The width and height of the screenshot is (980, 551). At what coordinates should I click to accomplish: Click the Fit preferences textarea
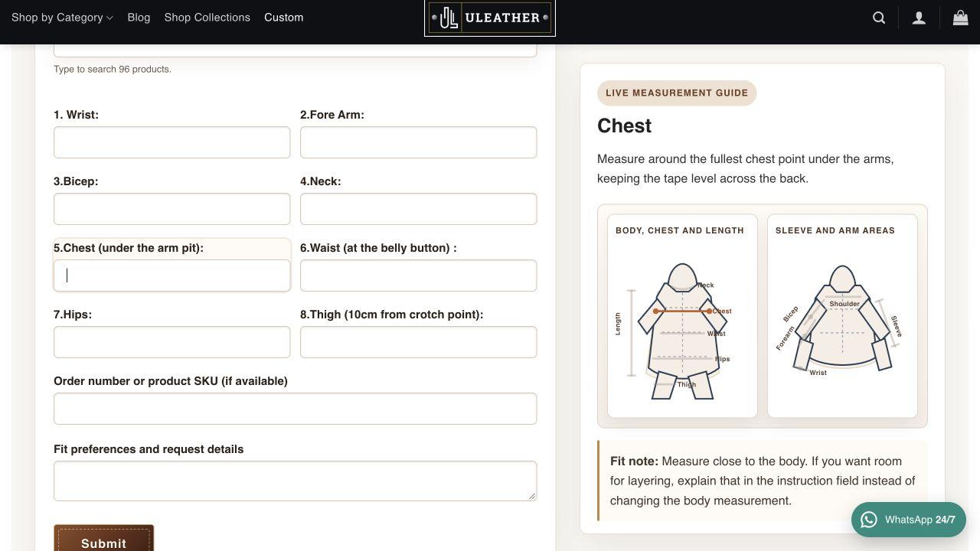(x=295, y=481)
